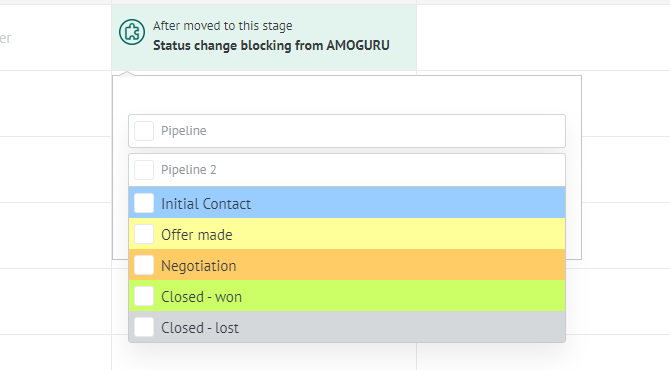Tick the checkbox beside Pipeline
Screen dimensions: 670x370
[x=144, y=131]
